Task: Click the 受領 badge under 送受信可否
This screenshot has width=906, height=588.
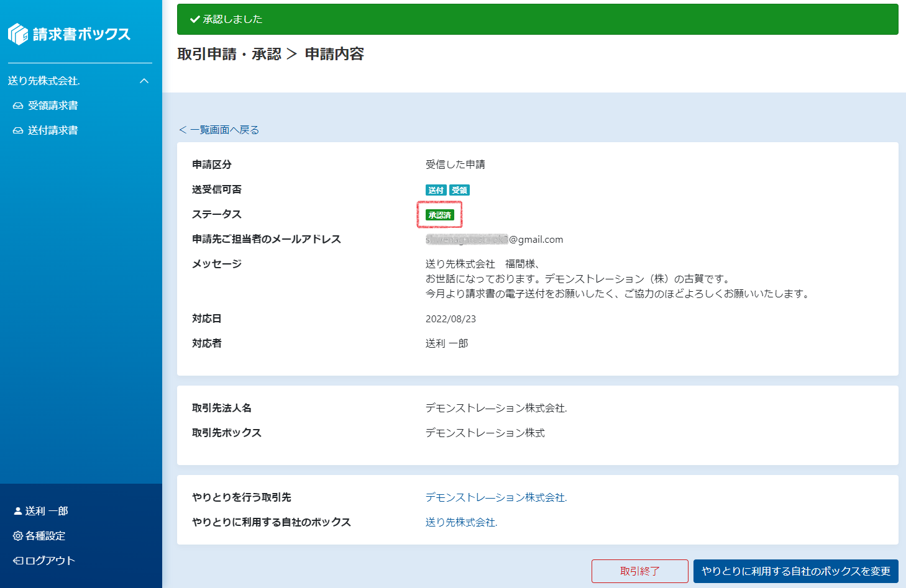Action: [459, 190]
